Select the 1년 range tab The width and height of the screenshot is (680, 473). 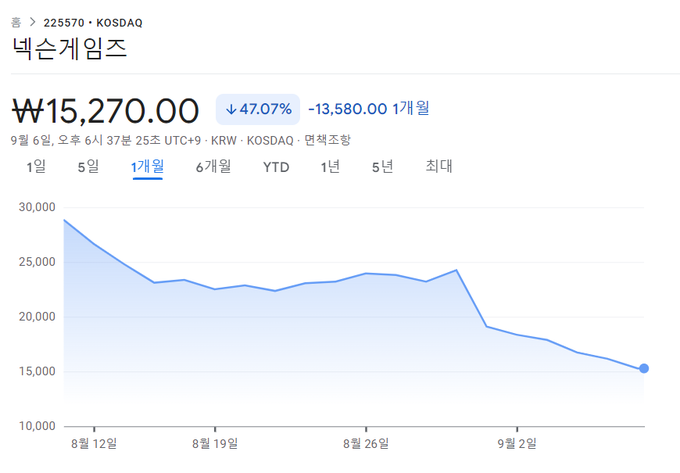coord(330,167)
